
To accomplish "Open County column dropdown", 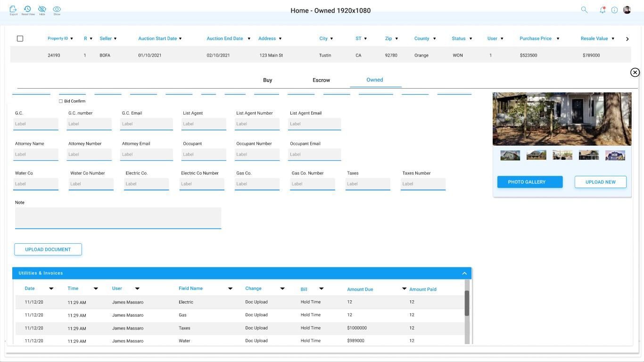I will click(x=434, y=39).
